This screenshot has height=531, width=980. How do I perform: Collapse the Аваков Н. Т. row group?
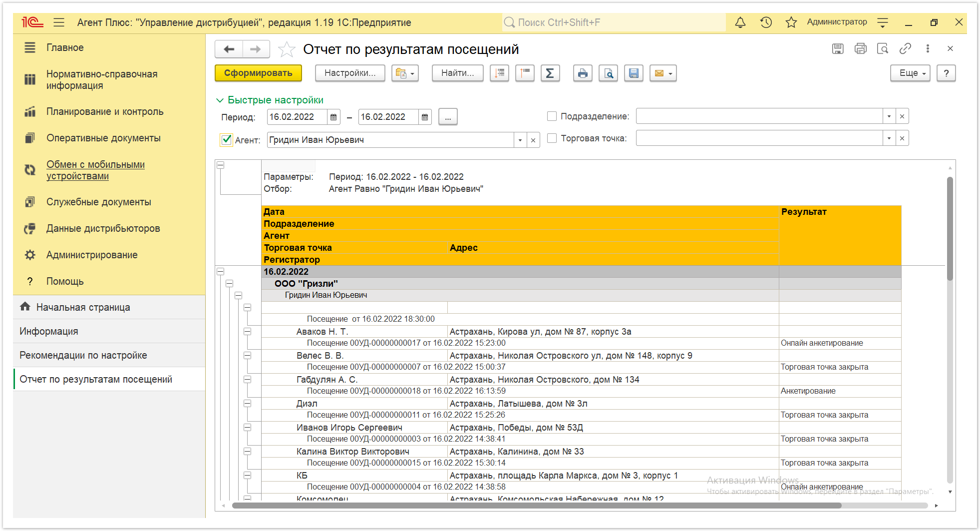pos(247,331)
